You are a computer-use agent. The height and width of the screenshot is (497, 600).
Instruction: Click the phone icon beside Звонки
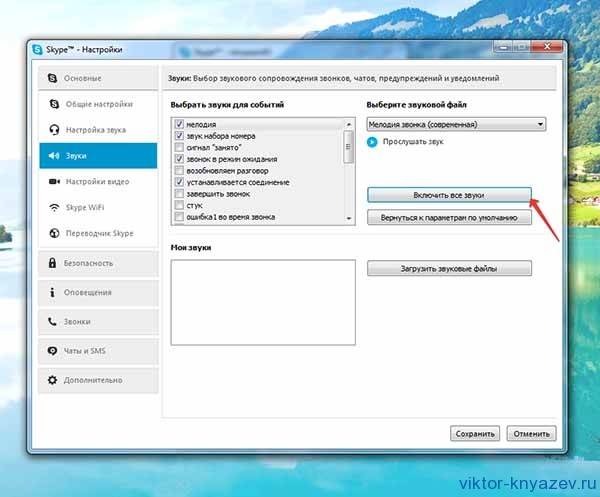pos(52,322)
